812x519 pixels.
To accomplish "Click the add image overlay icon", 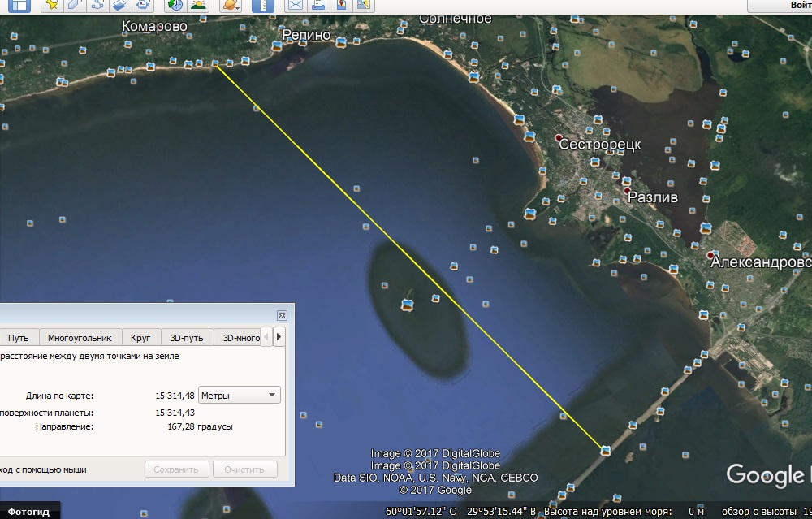I will (120, 5).
